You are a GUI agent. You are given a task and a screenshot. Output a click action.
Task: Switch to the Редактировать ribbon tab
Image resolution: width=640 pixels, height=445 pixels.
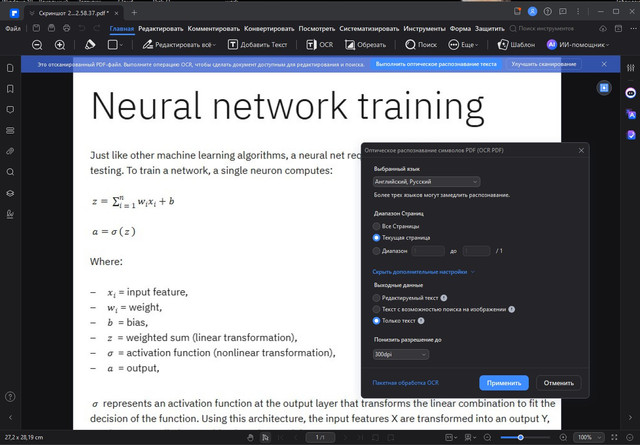[x=160, y=29]
